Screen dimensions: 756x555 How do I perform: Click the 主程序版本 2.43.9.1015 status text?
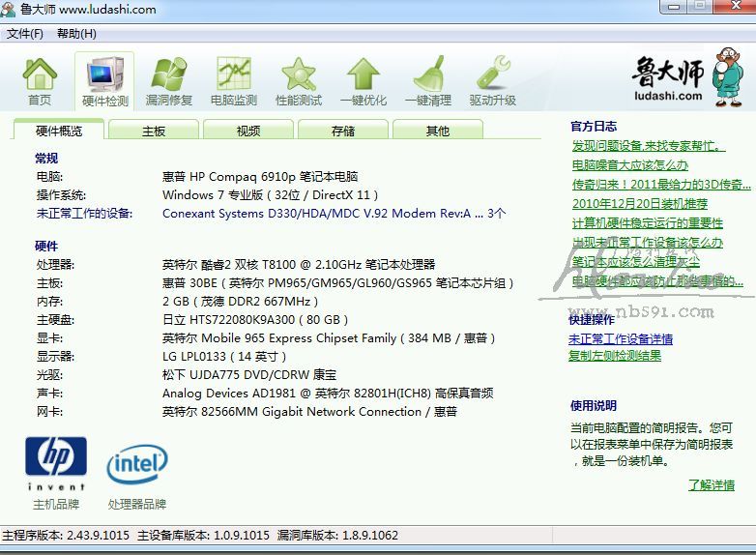[x=66, y=536]
